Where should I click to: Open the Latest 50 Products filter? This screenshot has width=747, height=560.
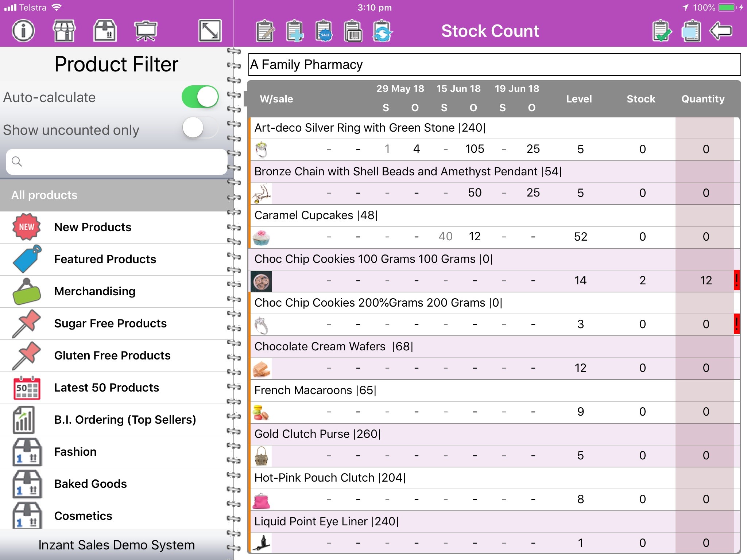[x=107, y=388]
